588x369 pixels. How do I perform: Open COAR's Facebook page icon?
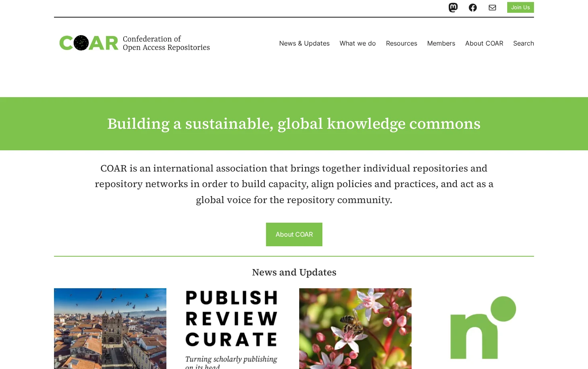pos(473,8)
